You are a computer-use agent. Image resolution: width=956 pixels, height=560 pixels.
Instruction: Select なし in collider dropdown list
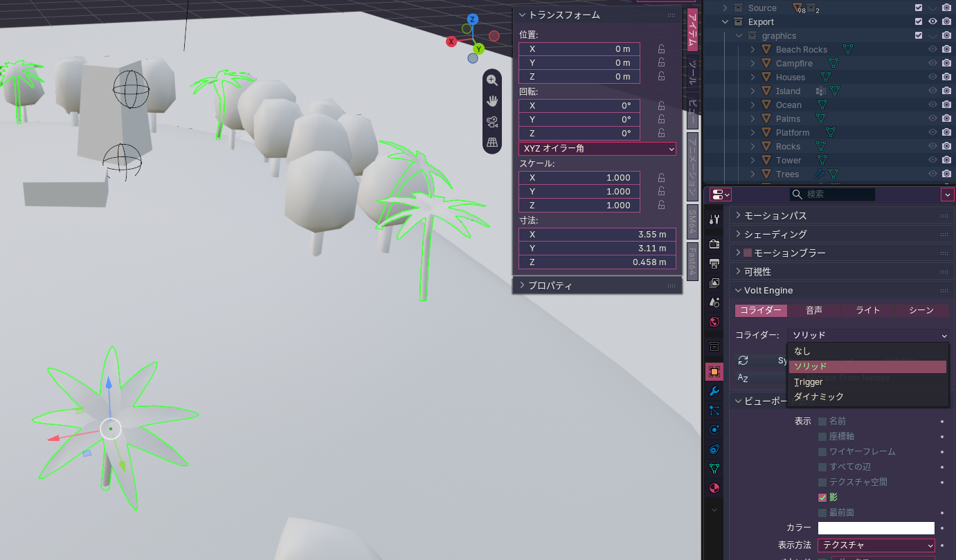pos(867,351)
